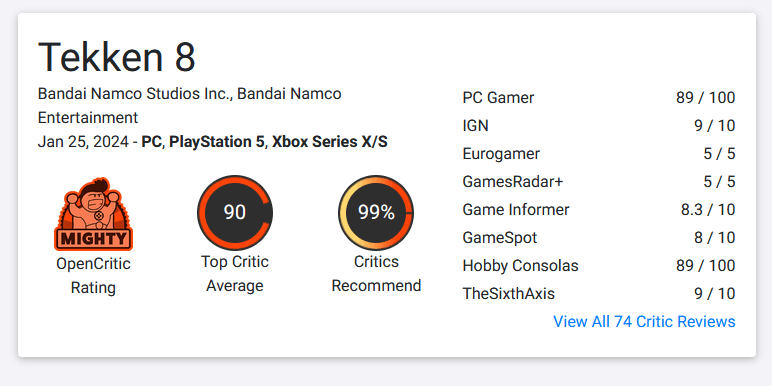Select the PlayStation 5 platform text
The width and height of the screenshot is (772, 386).
217,142
